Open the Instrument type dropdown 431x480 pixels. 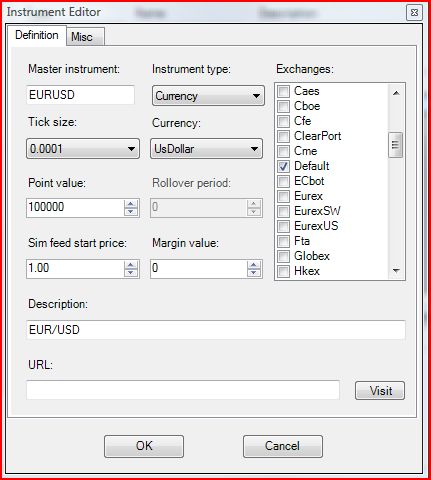(x=208, y=96)
